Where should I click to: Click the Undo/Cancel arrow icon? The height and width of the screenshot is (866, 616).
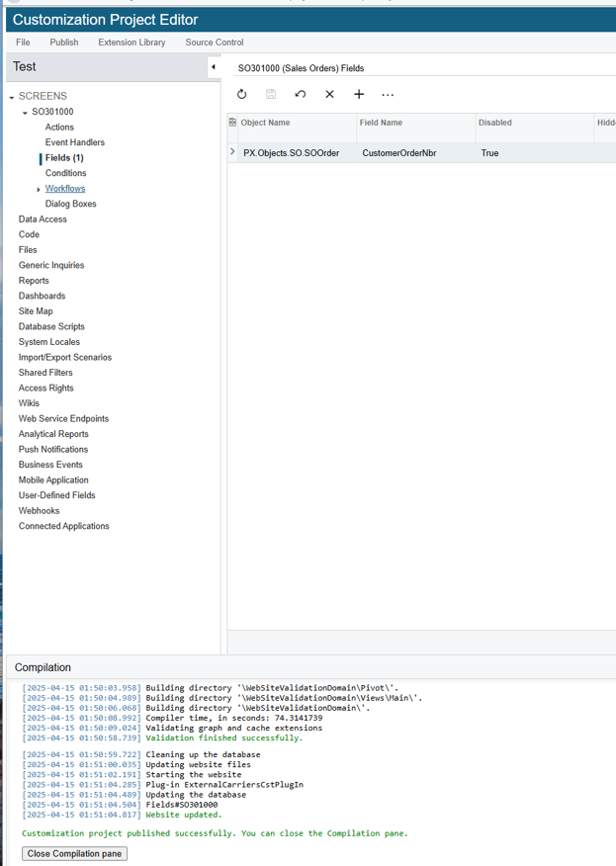pyautogui.click(x=300, y=95)
